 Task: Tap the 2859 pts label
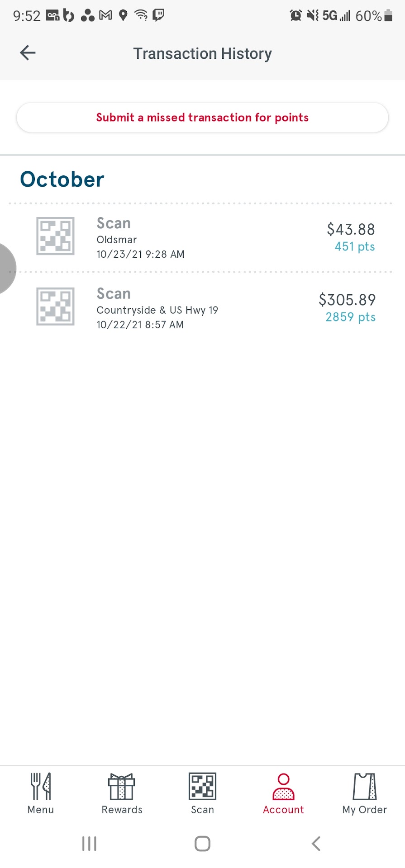coord(351,317)
